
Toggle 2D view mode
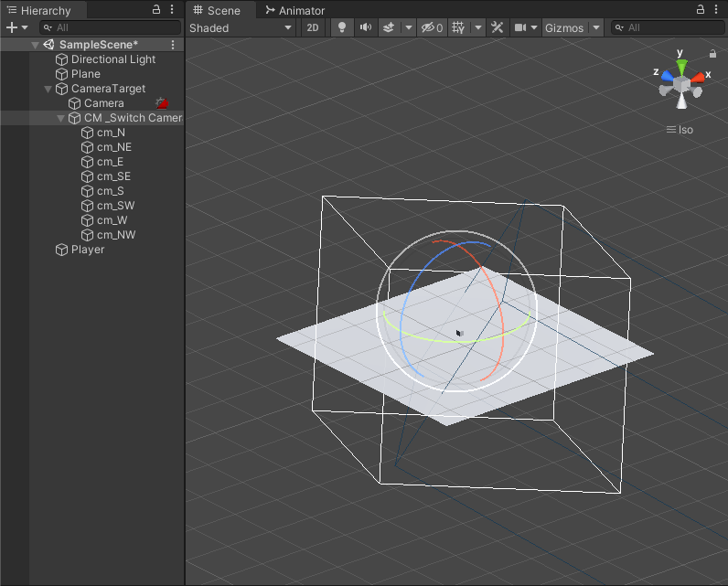tap(313, 27)
